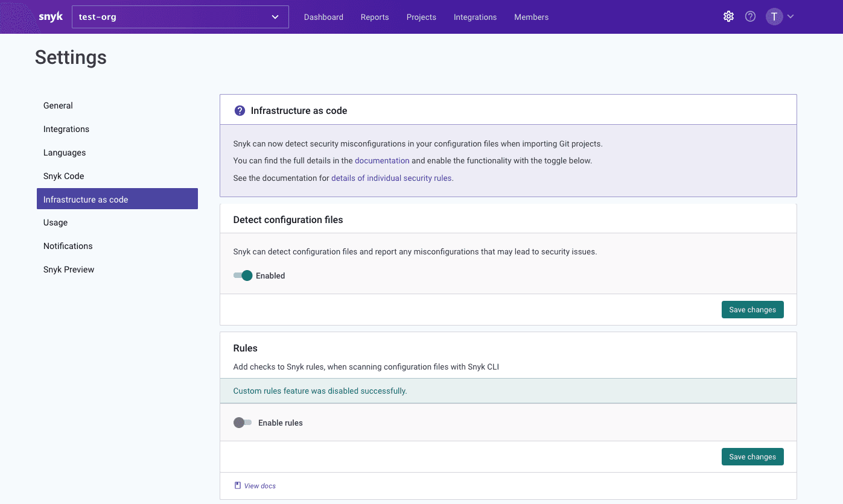Click the user avatar T
Viewport: 843px width, 504px height.
[x=774, y=17]
